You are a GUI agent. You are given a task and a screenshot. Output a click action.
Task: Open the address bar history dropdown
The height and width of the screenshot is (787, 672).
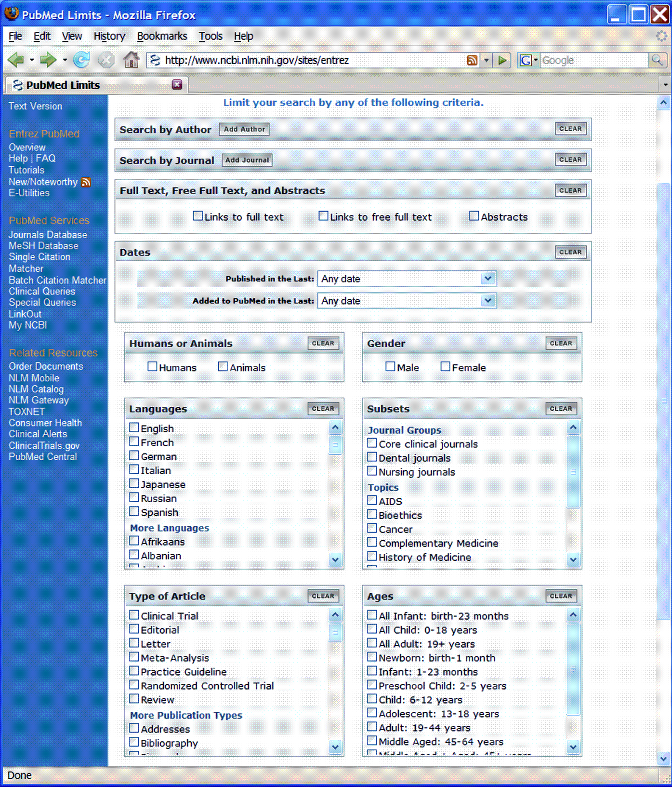[x=486, y=60]
